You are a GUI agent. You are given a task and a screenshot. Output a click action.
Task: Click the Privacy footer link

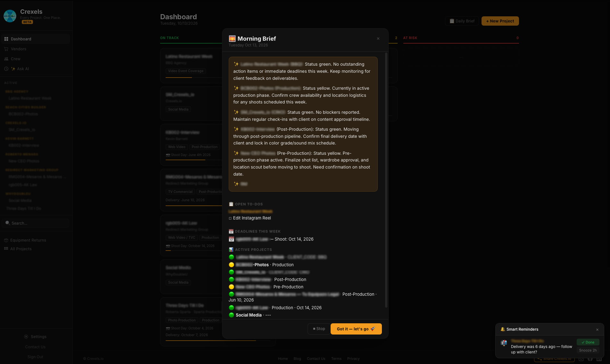353,359
